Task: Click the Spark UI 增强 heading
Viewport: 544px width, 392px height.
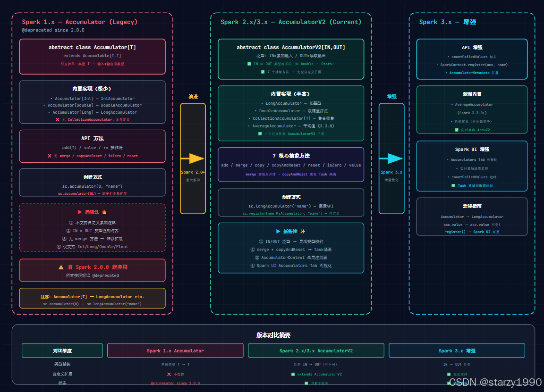Action: tap(472, 150)
